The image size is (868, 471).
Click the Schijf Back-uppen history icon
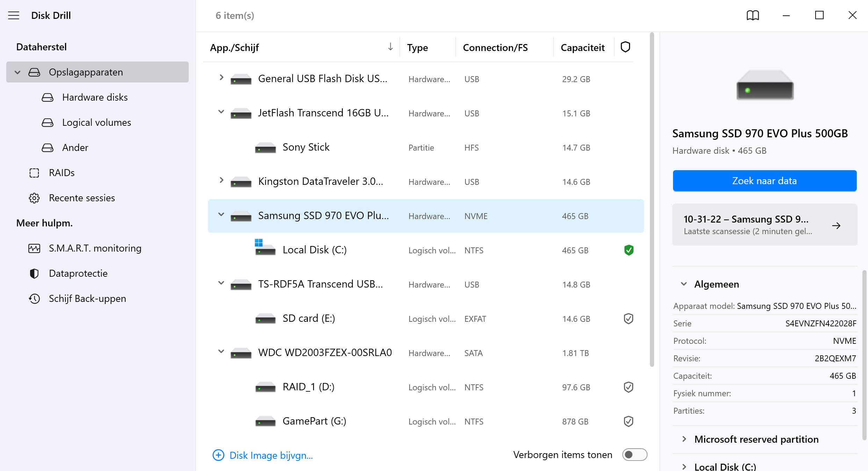click(x=34, y=298)
